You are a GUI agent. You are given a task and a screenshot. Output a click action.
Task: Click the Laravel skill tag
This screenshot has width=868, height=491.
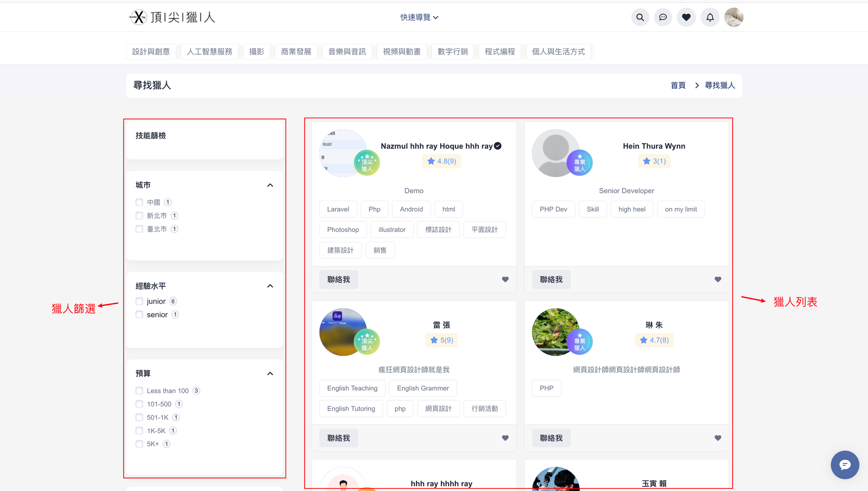[x=338, y=209]
